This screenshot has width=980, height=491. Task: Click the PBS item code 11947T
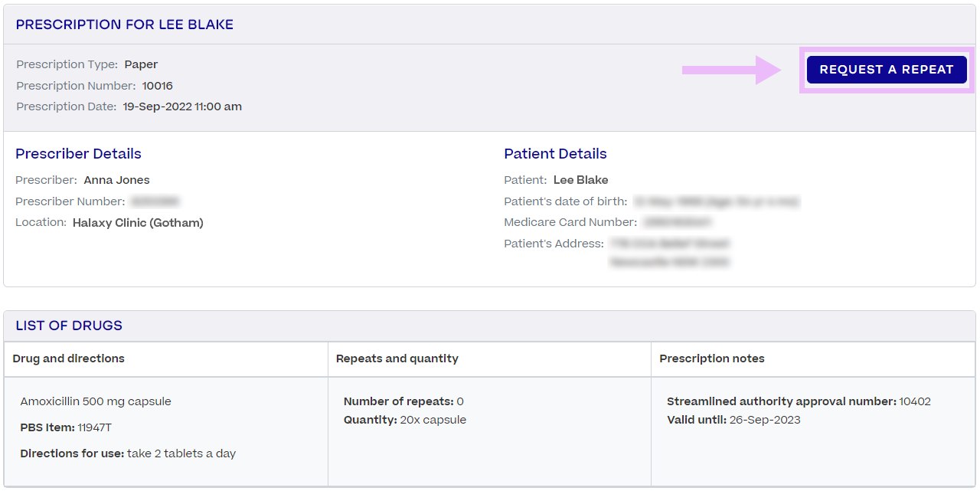[94, 427]
